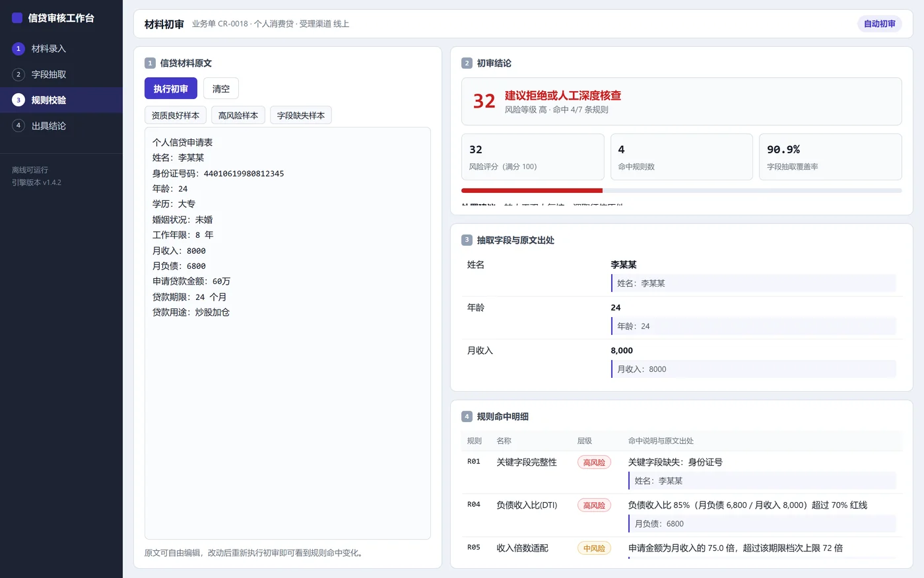Screen dimensions: 924x578
Task: Click the 中风险 tag in the R05 row
Action: click(594, 548)
